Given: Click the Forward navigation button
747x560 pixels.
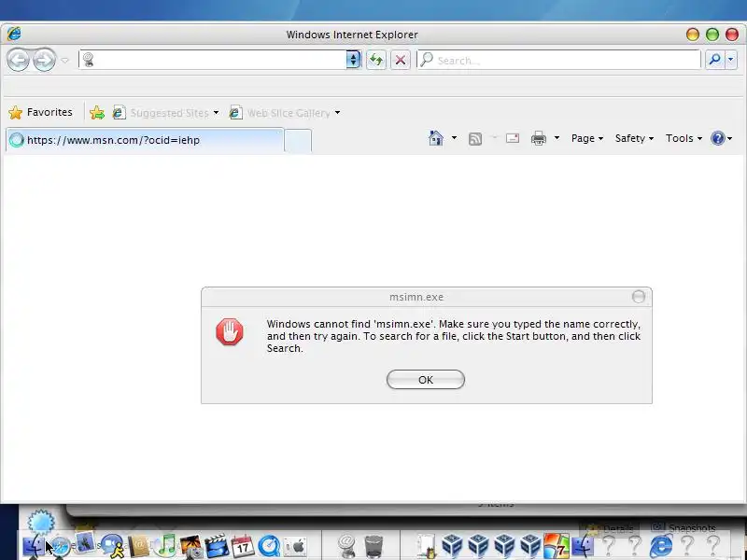Looking at the screenshot, I should pos(44,60).
